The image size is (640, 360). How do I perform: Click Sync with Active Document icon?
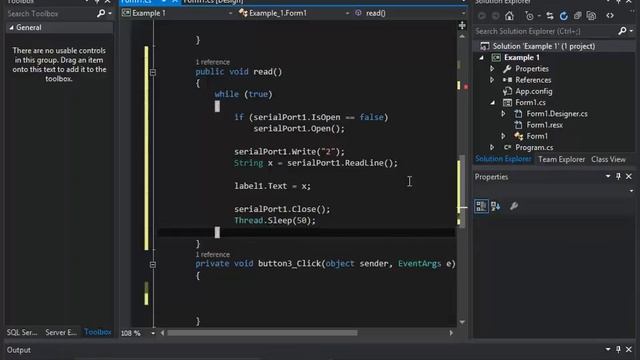(550, 16)
